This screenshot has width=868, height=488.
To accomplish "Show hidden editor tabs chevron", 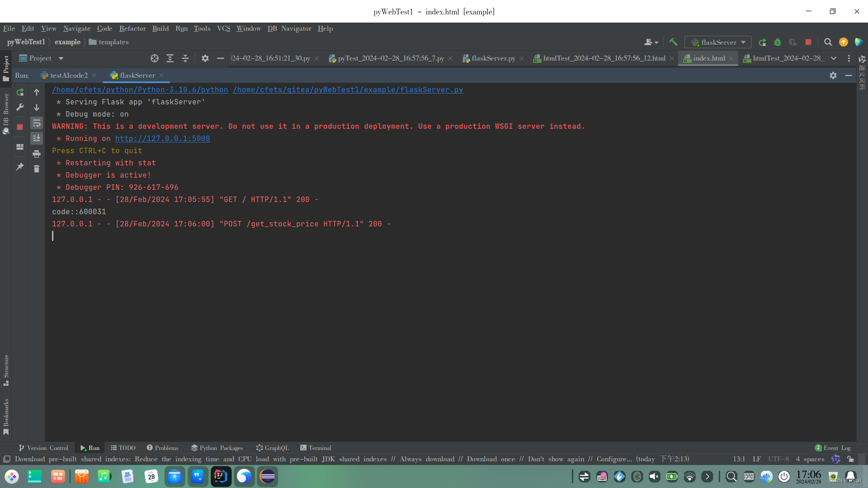I will point(834,58).
